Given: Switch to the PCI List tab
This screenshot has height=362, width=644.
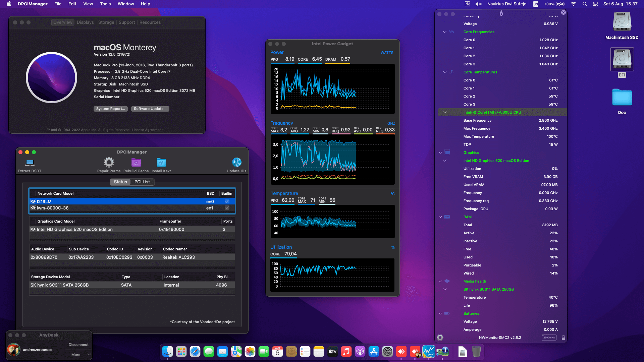Looking at the screenshot, I should click(142, 182).
